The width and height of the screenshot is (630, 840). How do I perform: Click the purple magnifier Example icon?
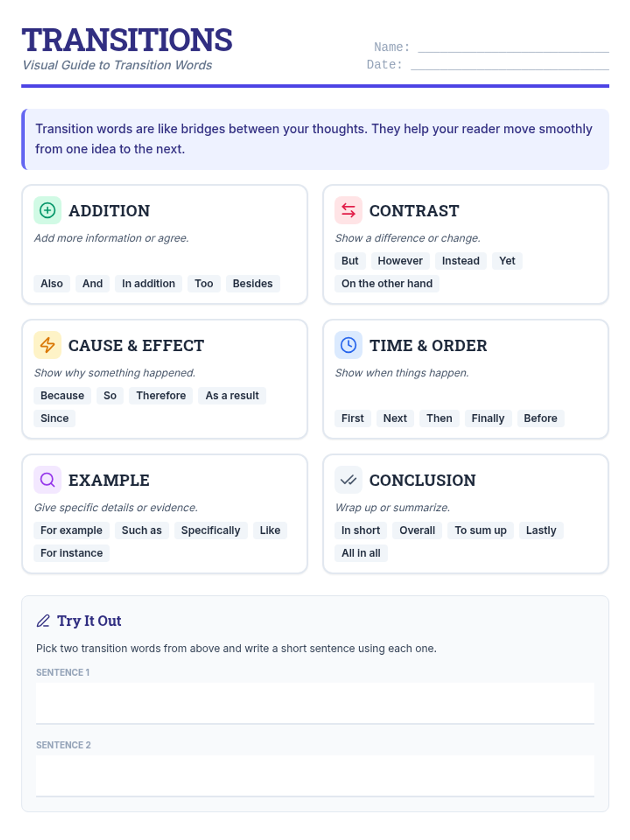[x=47, y=480]
